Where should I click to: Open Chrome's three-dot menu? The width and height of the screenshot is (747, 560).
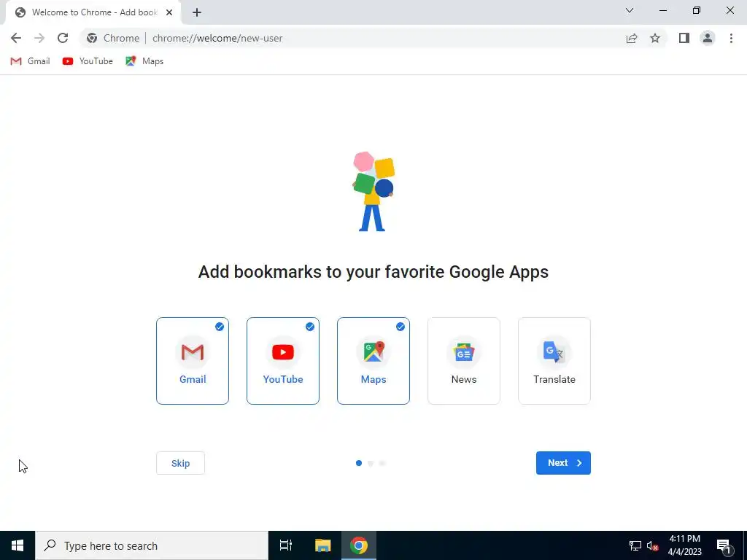point(731,38)
